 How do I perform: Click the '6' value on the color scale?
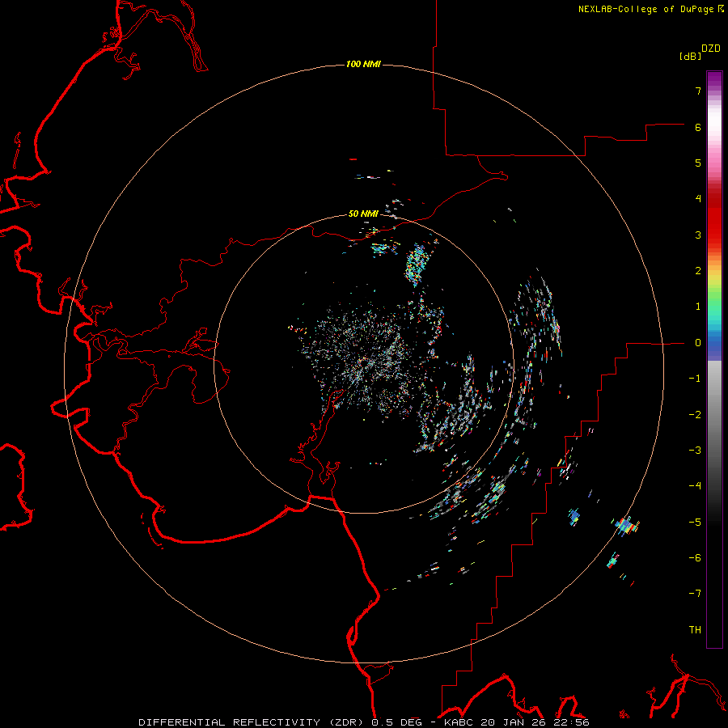point(698,127)
